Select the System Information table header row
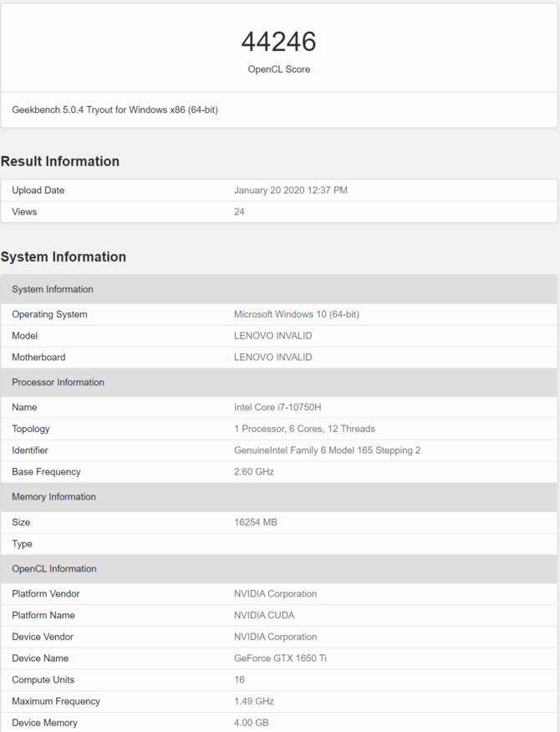The width and height of the screenshot is (560, 732). tap(279, 289)
